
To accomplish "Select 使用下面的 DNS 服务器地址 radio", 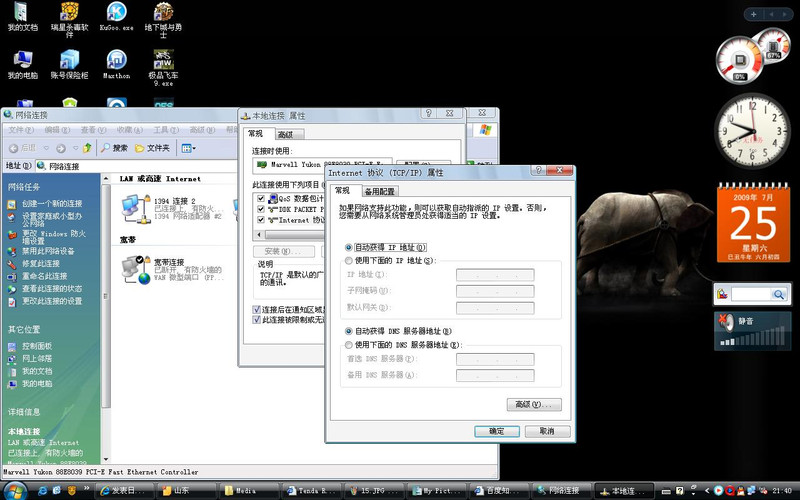I will 349,344.
